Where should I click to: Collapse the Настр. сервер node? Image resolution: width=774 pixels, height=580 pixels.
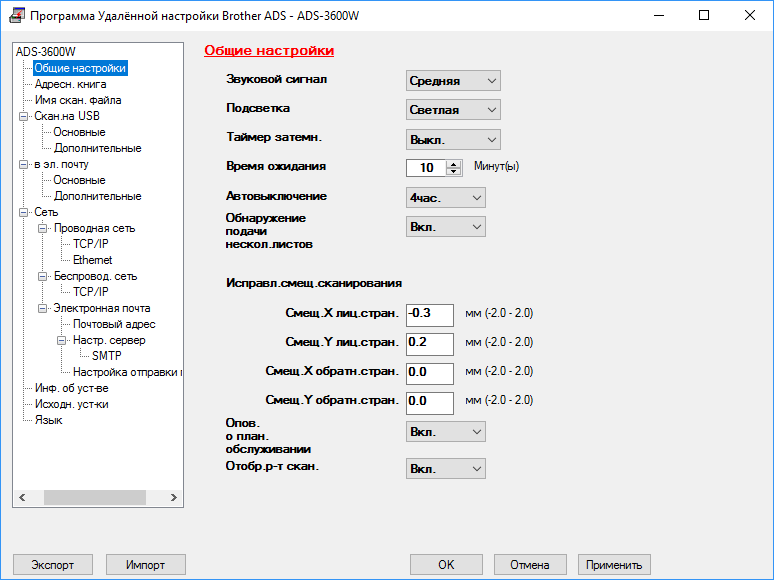tap(61, 340)
